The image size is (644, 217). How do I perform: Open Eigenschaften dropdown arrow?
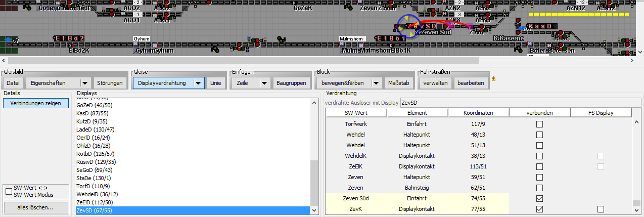pyautogui.click(x=85, y=83)
